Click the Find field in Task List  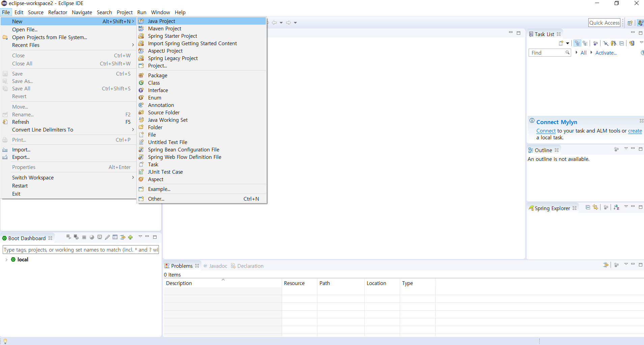coord(549,53)
